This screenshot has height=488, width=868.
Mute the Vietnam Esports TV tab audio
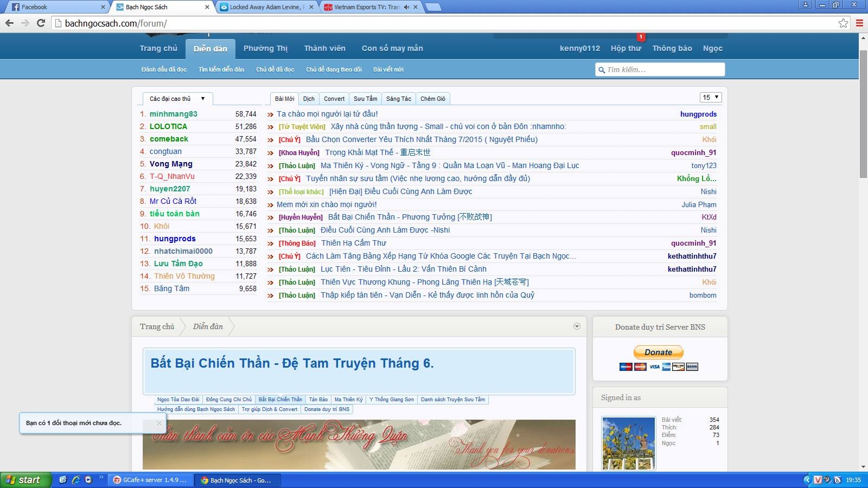[x=406, y=7]
